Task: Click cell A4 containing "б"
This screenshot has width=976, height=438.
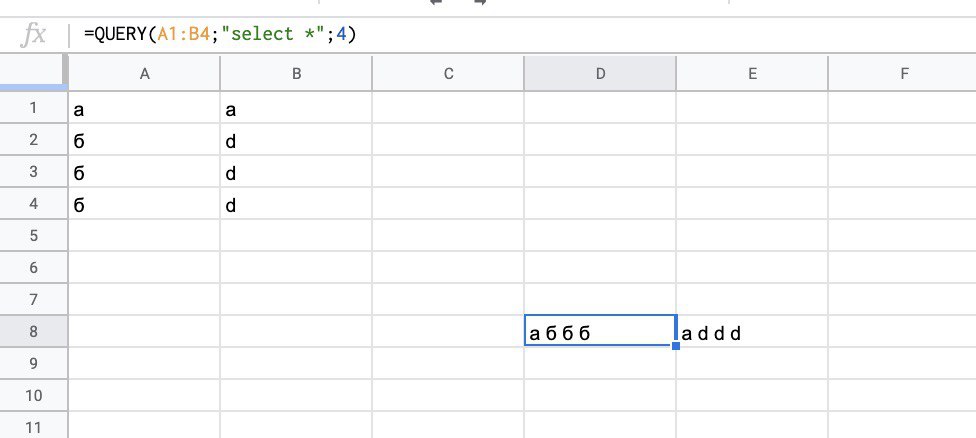Action: (144, 203)
